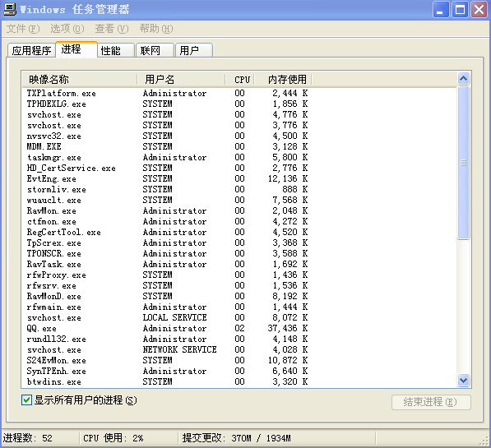Click the scrollbar down arrow

click(x=463, y=381)
